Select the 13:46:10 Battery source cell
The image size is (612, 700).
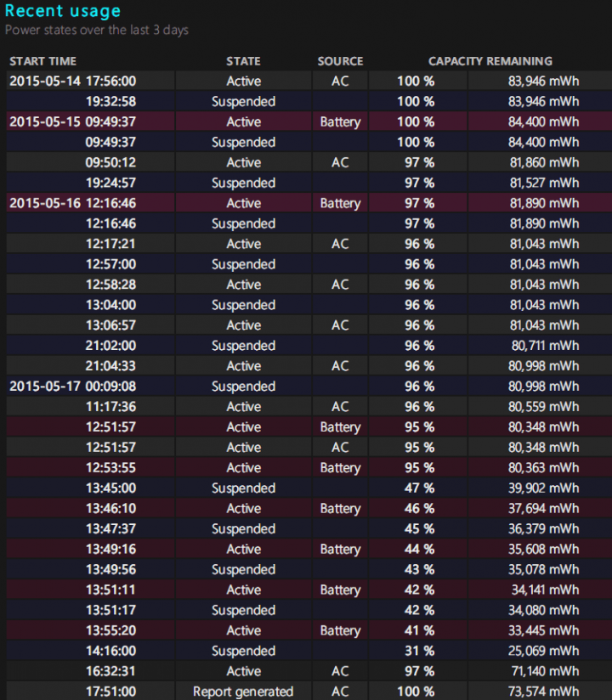340,509
